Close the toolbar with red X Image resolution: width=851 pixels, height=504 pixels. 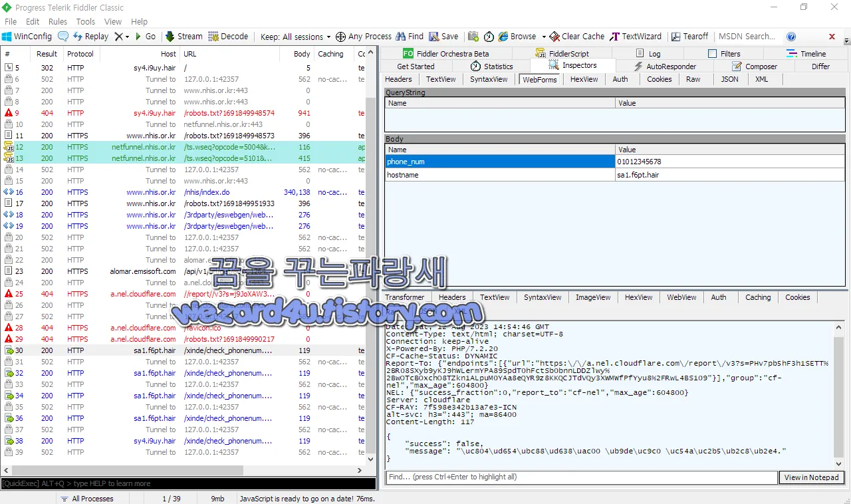point(832,37)
